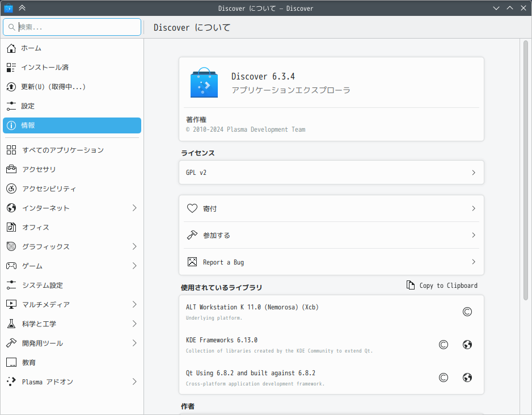Open the オフィス category
Screen dimensions: 532x415
[72, 227]
